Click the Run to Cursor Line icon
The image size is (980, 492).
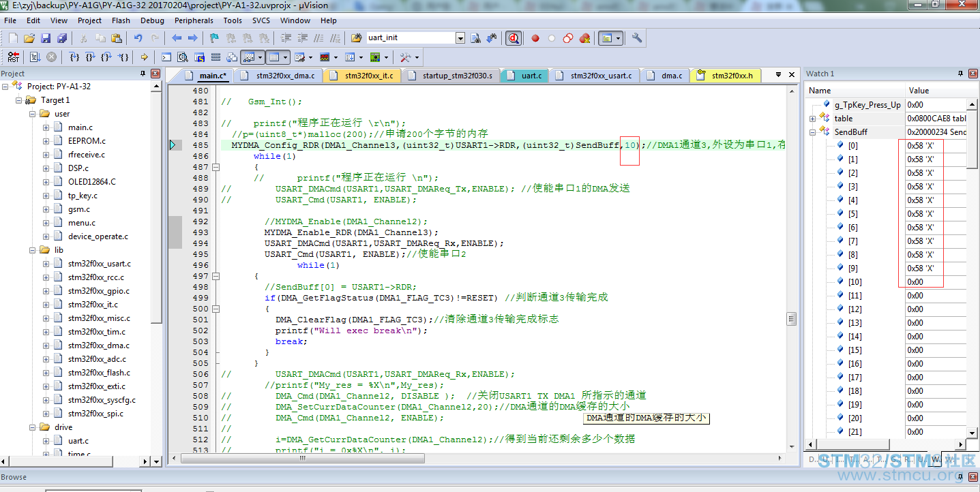point(123,57)
